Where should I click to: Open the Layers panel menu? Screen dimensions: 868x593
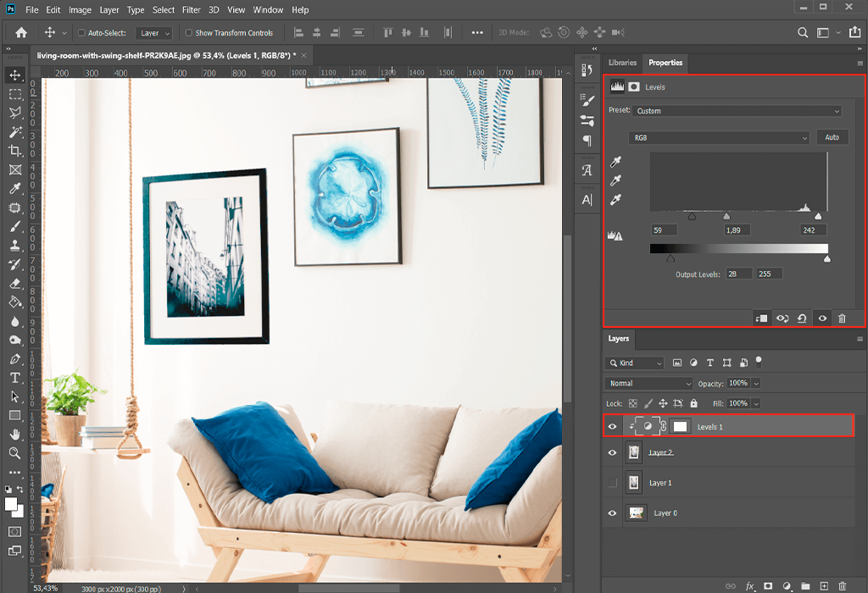point(860,339)
